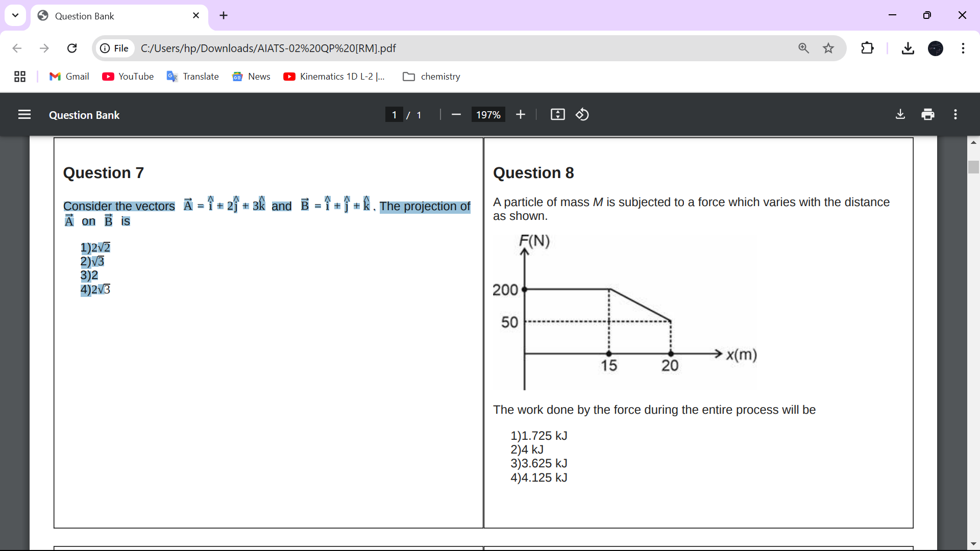Click the Fit to page icon
This screenshot has width=980, height=551.
(558, 115)
